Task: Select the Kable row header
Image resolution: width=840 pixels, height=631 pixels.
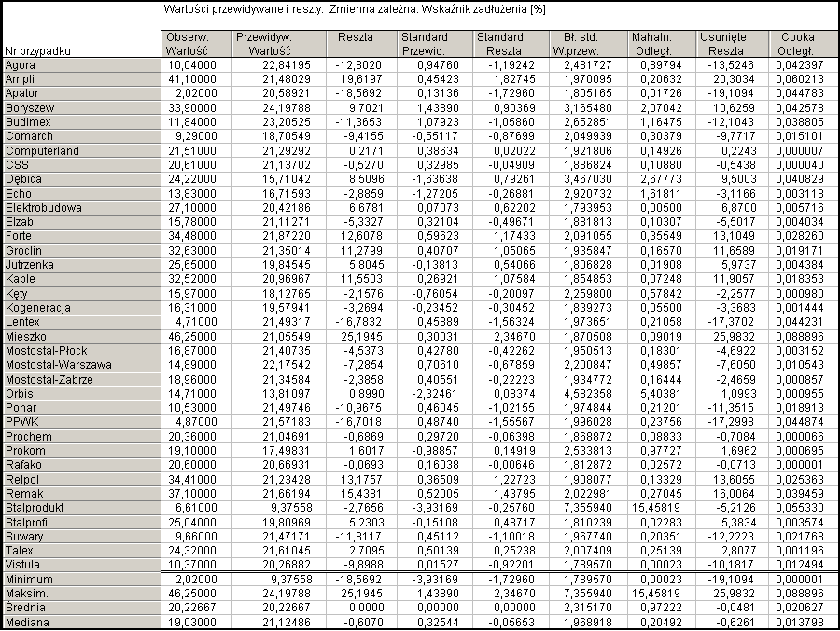Action: [81, 279]
